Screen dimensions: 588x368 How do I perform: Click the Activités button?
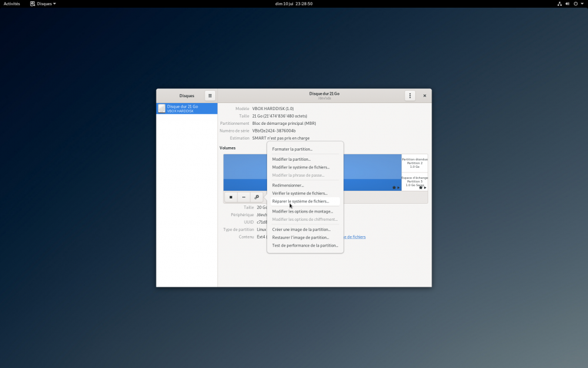12,4
